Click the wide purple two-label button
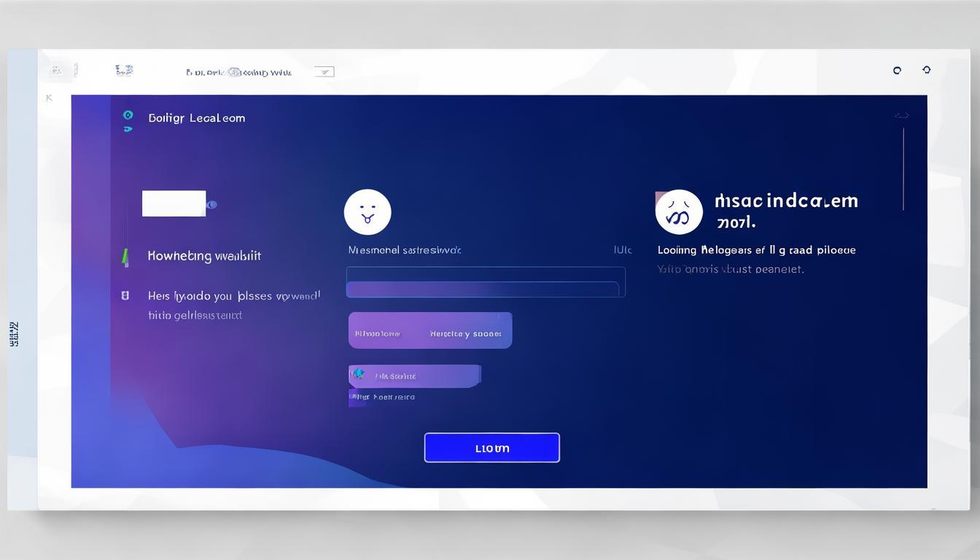The width and height of the screenshot is (980, 560). [430, 330]
